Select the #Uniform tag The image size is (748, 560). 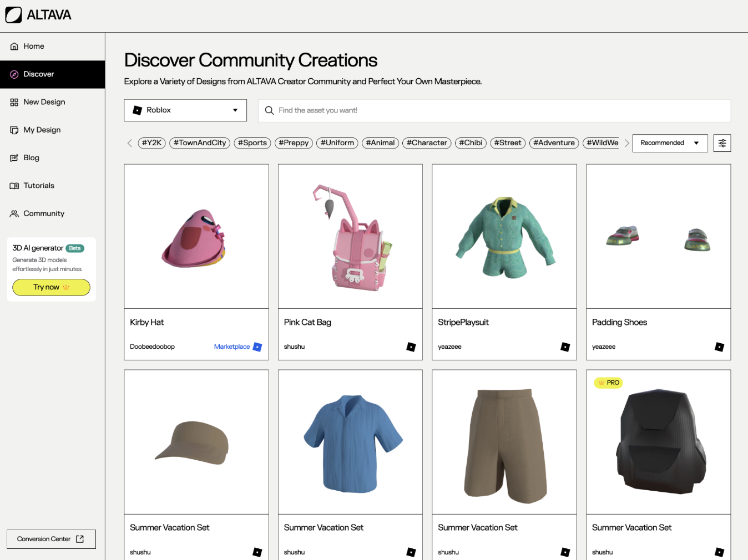(337, 143)
